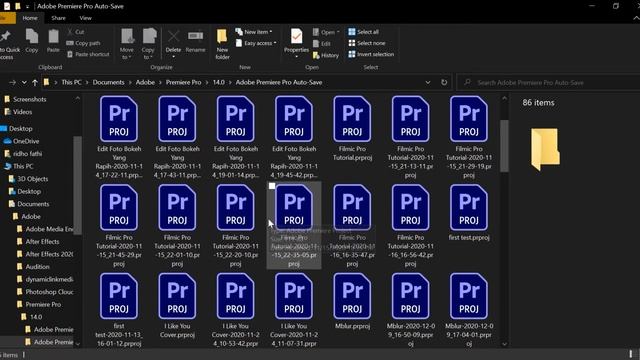Switch to the View tab
This screenshot has height=360, width=640.
[85, 18]
